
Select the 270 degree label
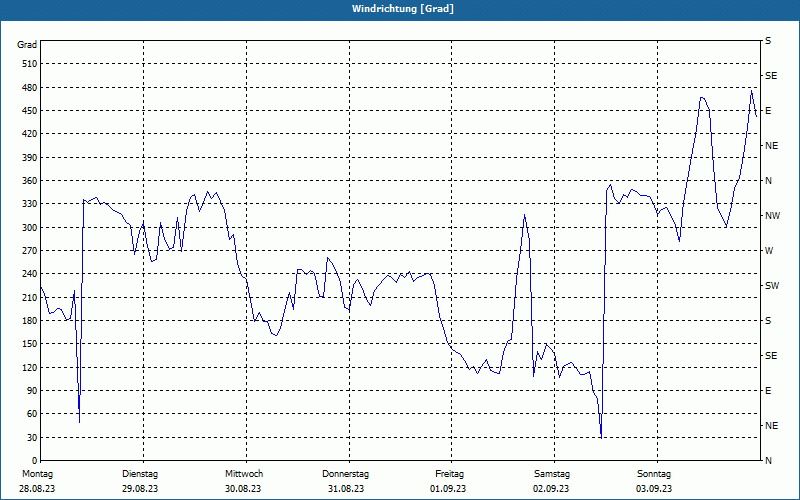tap(30, 251)
